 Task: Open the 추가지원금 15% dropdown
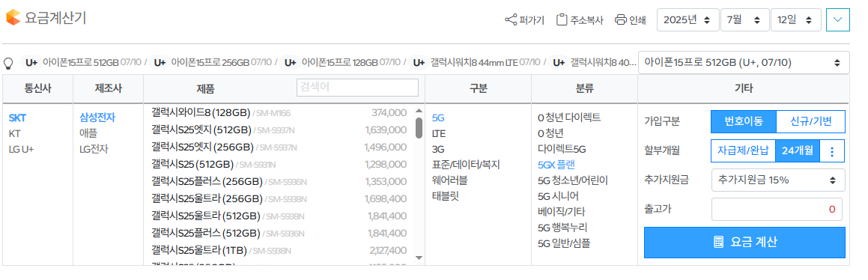coord(778,179)
